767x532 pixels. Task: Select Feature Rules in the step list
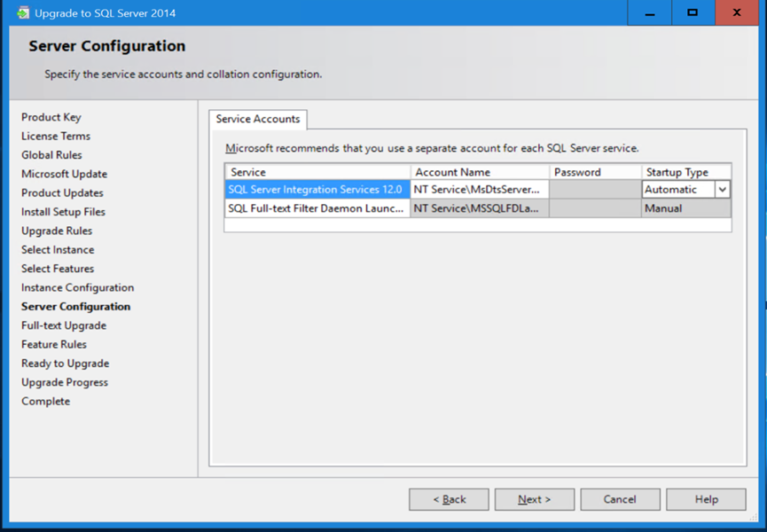click(x=54, y=344)
